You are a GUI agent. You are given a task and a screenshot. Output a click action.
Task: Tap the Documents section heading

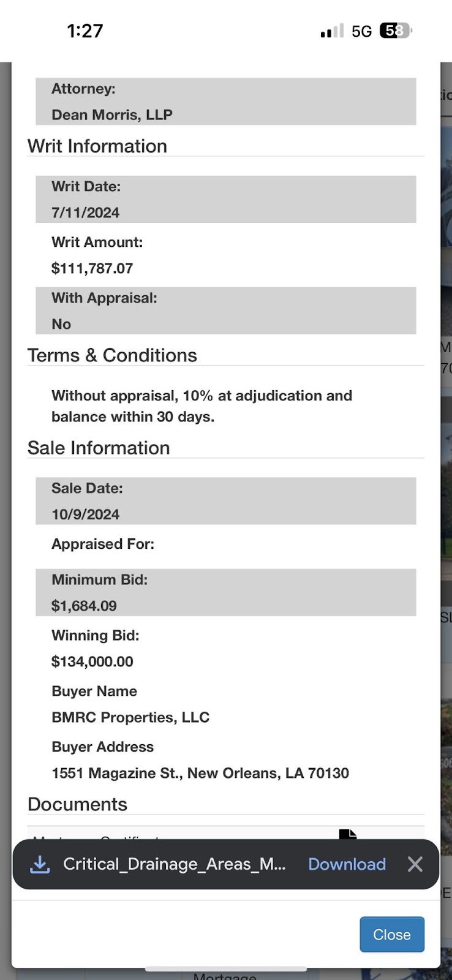click(77, 804)
